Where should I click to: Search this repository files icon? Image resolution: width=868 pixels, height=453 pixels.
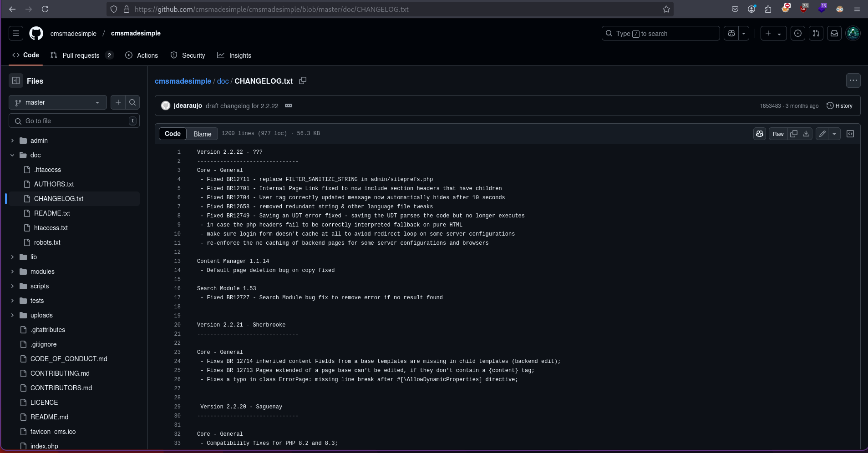tap(132, 102)
